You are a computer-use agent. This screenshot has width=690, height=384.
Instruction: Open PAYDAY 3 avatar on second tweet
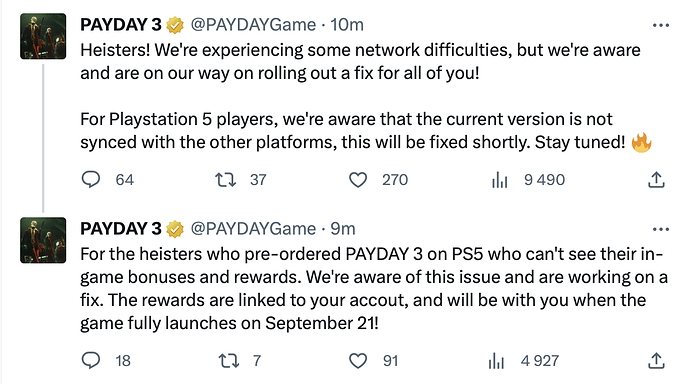[43, 240]
